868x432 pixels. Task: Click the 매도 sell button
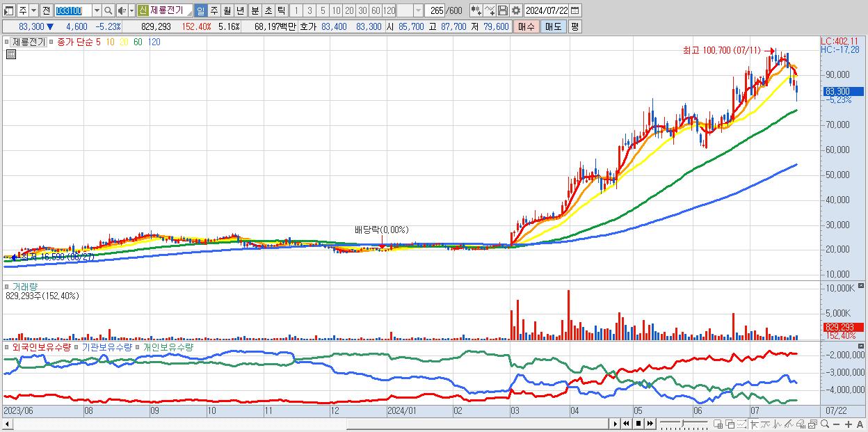[x=553, y=26]
